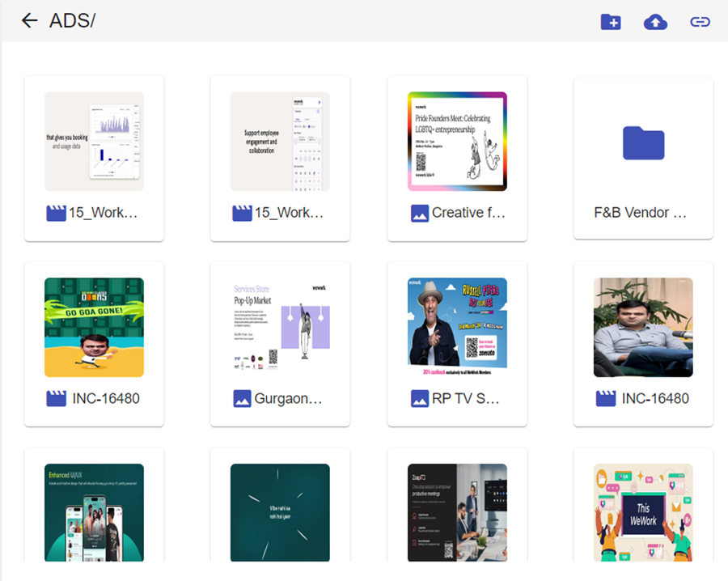
Task: Open the Zap productive meetings thumbnail
Action: (457, 511)
